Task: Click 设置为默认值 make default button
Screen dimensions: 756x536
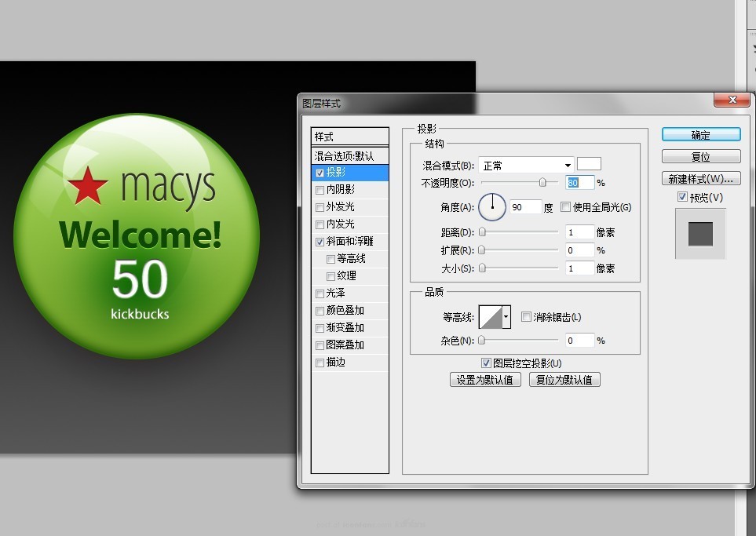Action: pyautogui.click(x=485, y=380)
